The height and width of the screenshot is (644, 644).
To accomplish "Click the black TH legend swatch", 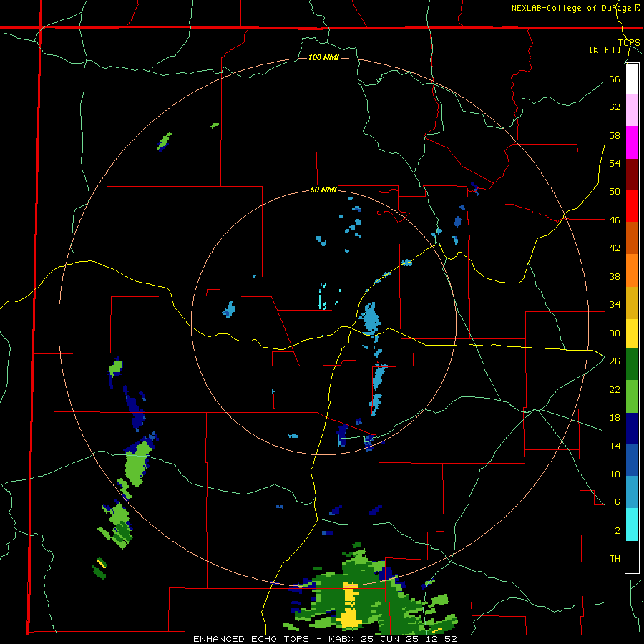I will 632,557.
